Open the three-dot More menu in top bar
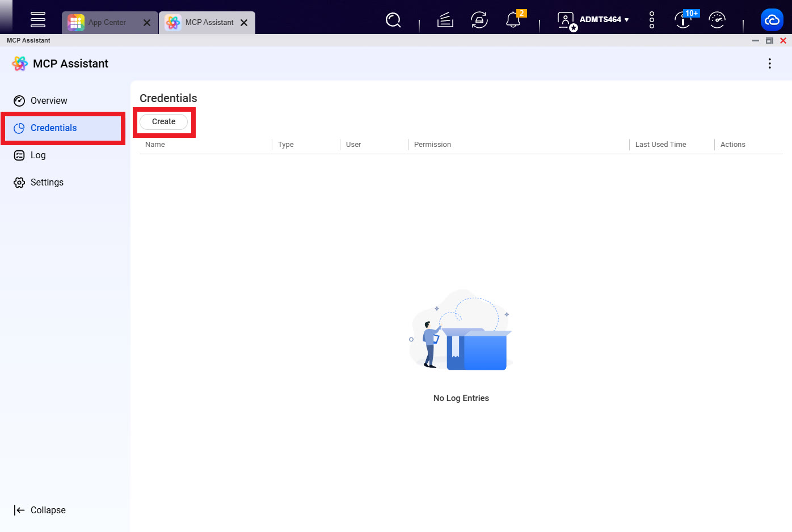Screen dimensions: 792x532 [652, 20]
